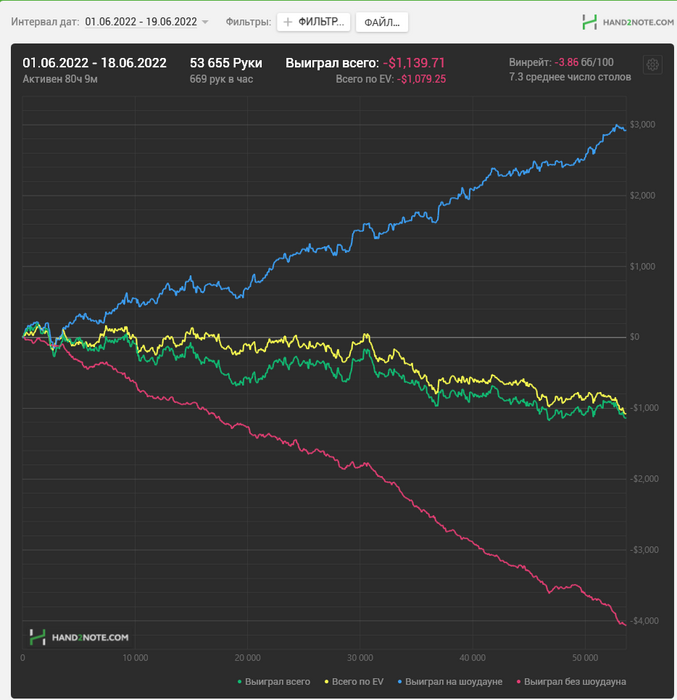Click the Фильтры label

point(248,22)
